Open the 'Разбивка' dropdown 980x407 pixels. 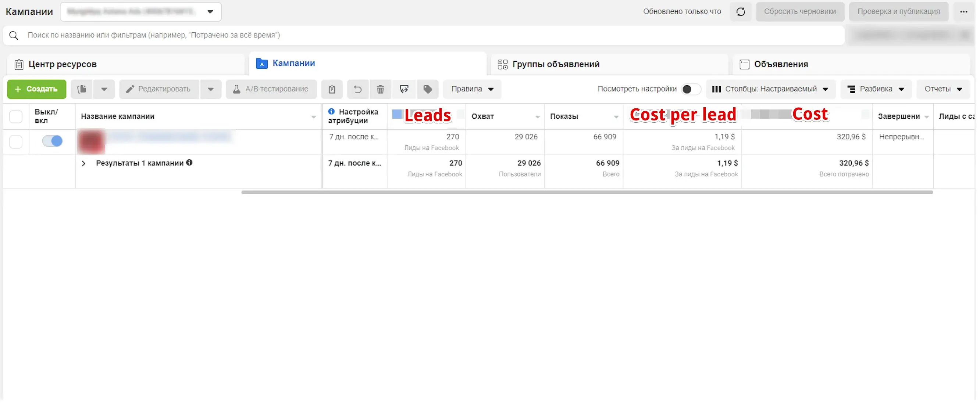pyautogui.click(x=875, y=89)
